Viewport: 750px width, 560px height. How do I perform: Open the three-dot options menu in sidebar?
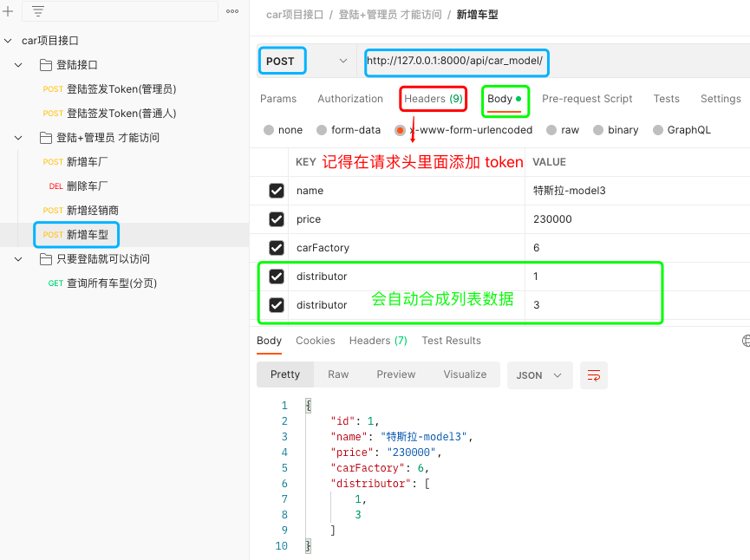pyautogui.click(x=232, y=11)
